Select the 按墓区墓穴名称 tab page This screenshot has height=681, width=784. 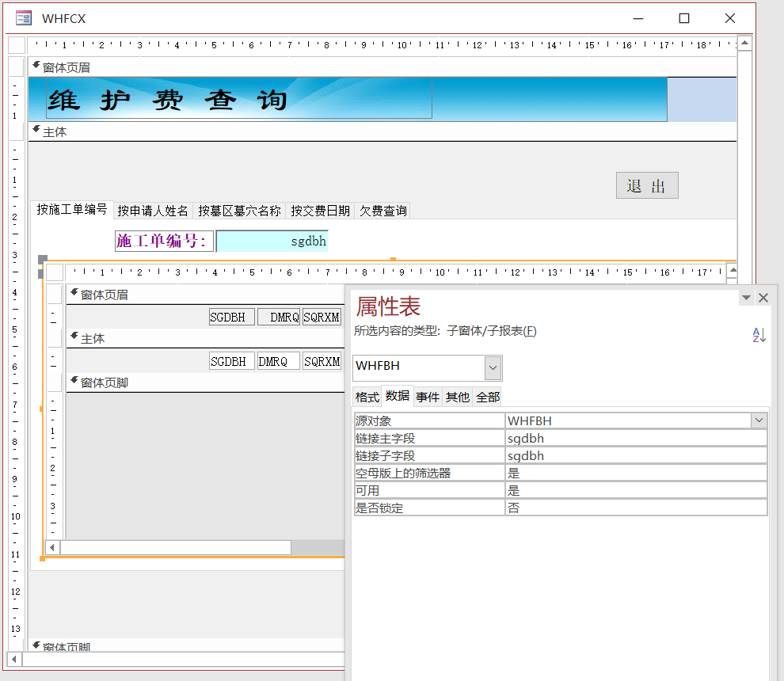[x=239, y=211]
